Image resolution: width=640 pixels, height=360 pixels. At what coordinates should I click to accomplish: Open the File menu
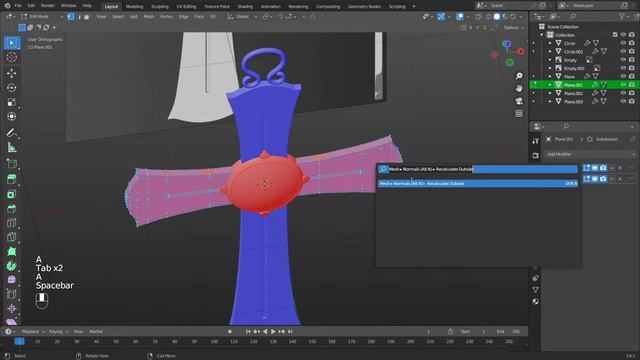(18, 6)
